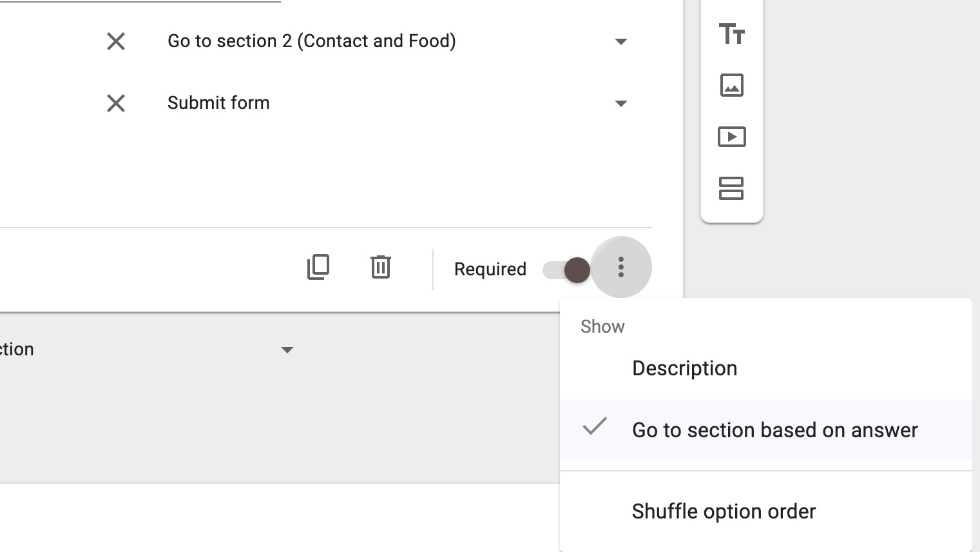980x552 pixels.
Task: Choose Shuffle option order in the menu
Action: pyautogui.click(x=724, y=511)
